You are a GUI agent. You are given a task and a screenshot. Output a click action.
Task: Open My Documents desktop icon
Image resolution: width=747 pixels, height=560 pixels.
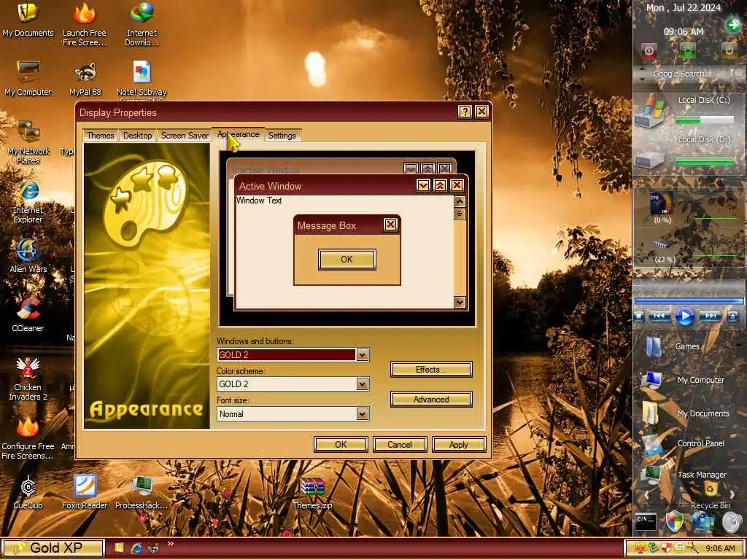click(x=28, y=19)
